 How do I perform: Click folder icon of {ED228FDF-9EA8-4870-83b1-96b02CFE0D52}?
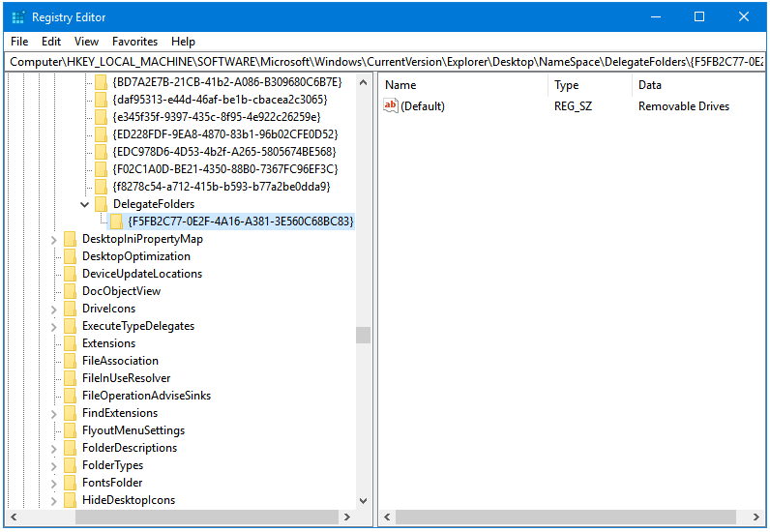tap(101, 134)
